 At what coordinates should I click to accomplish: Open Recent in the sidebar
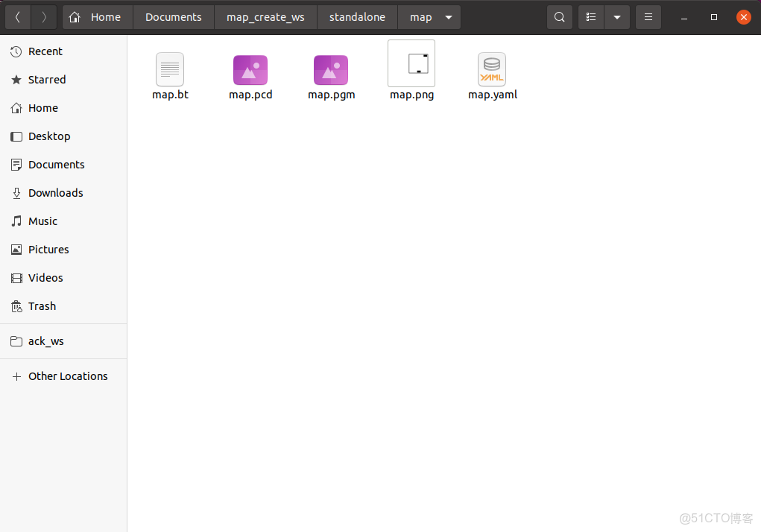[63, 51]
